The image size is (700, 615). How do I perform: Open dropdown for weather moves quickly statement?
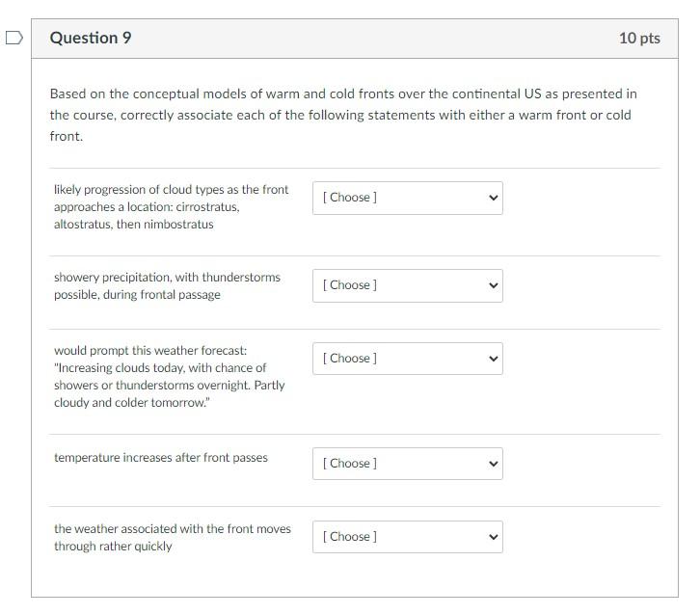tap(406, 537)
